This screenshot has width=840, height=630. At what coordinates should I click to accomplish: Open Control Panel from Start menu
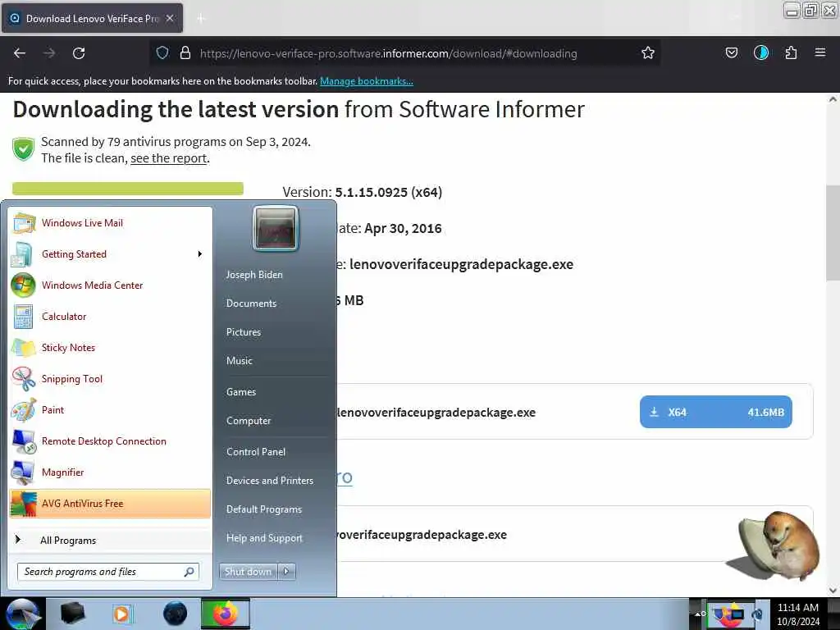[256, 452]
